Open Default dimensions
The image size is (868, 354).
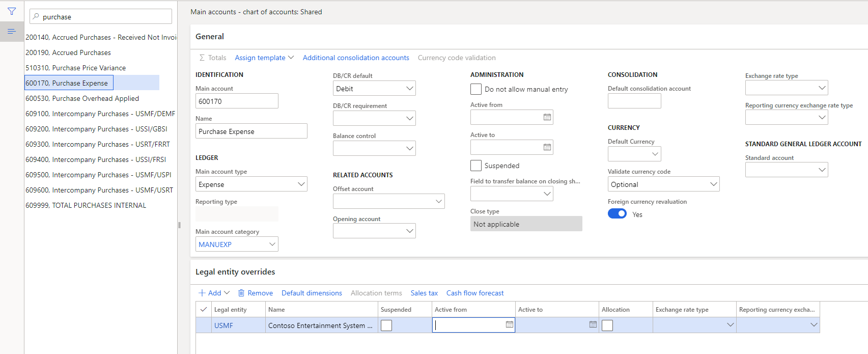(x=312, y=293)
